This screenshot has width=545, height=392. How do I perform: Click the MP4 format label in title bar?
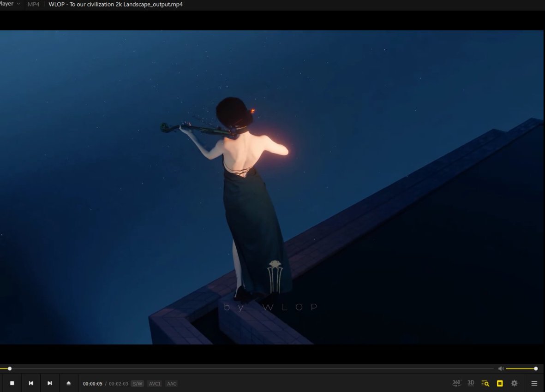[33, 5]
